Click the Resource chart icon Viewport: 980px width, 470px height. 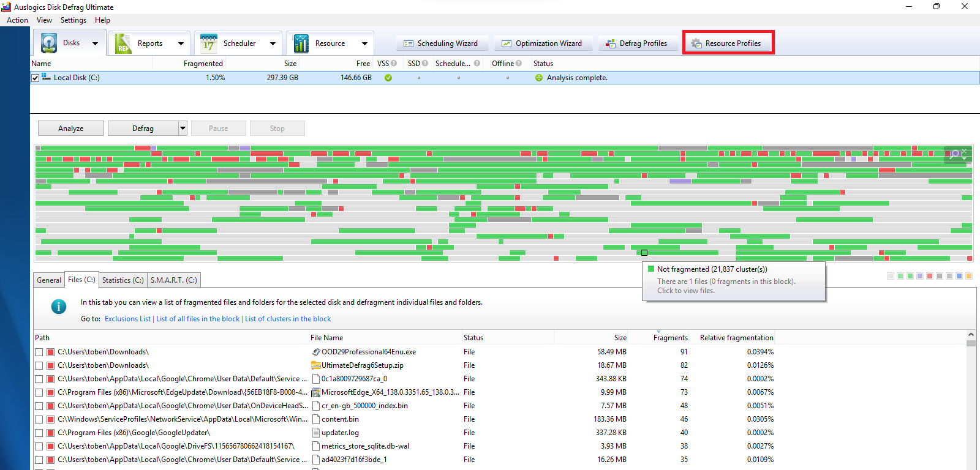point(301,43)
